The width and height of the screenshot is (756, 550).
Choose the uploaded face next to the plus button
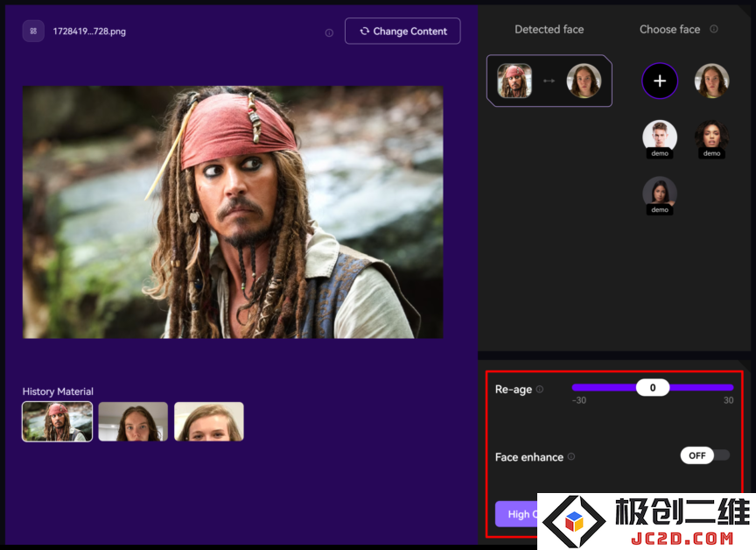(711, 81)
